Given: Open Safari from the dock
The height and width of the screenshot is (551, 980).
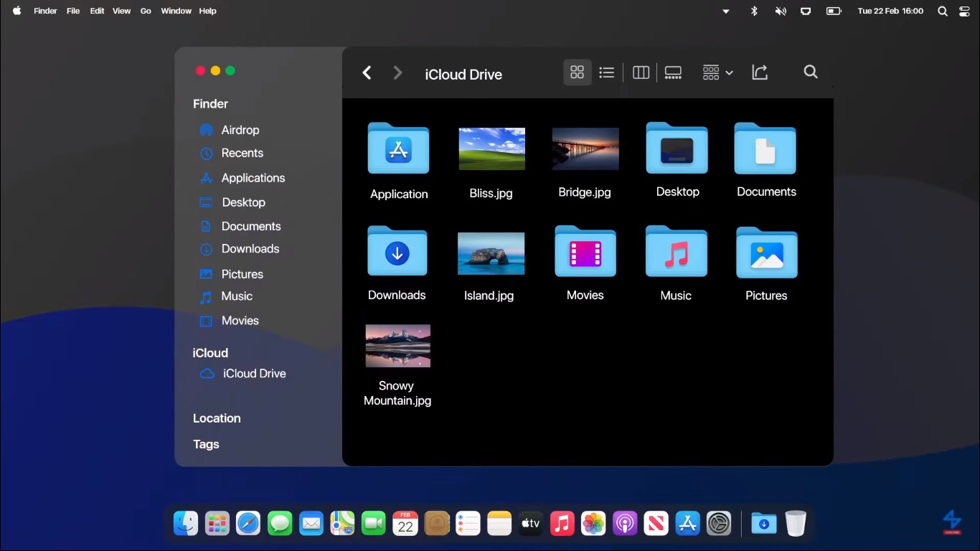Looking at the screenshot, I should [248, 523].
